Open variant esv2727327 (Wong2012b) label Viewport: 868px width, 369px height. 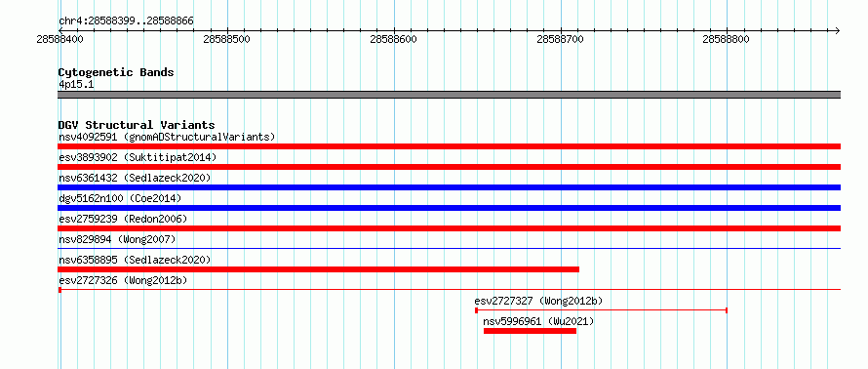click(x=538, y=301)
